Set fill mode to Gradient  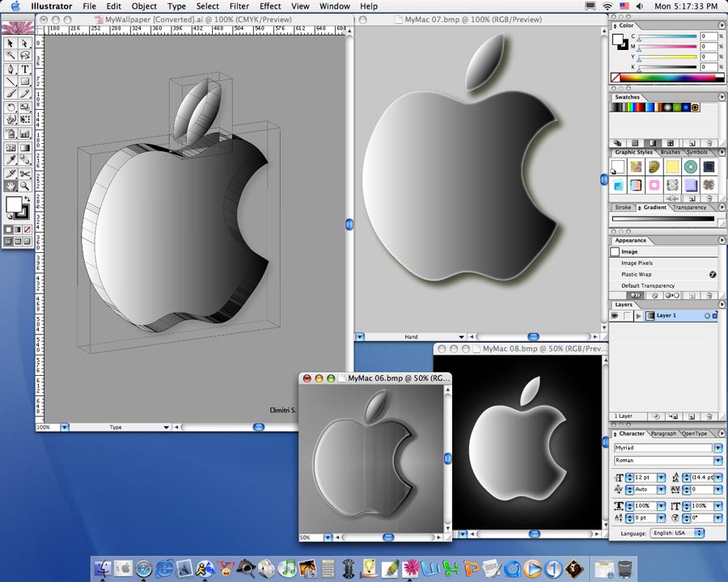[x=18, y=230]
